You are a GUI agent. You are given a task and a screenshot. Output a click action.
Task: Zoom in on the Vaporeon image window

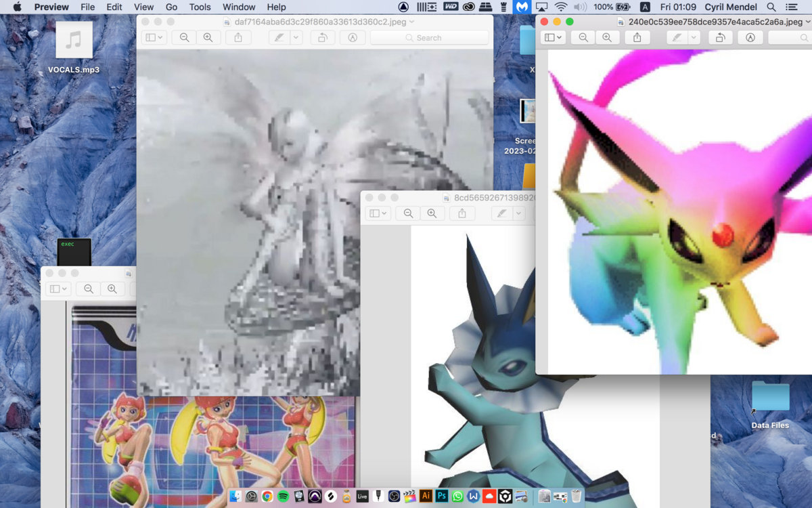click(432, 213)
